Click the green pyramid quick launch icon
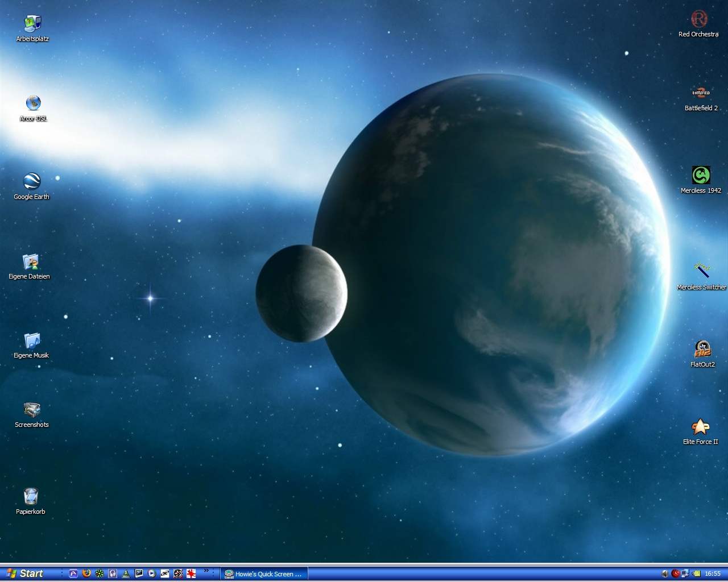This screenshot has width=728, height=582. pos(126,573)
